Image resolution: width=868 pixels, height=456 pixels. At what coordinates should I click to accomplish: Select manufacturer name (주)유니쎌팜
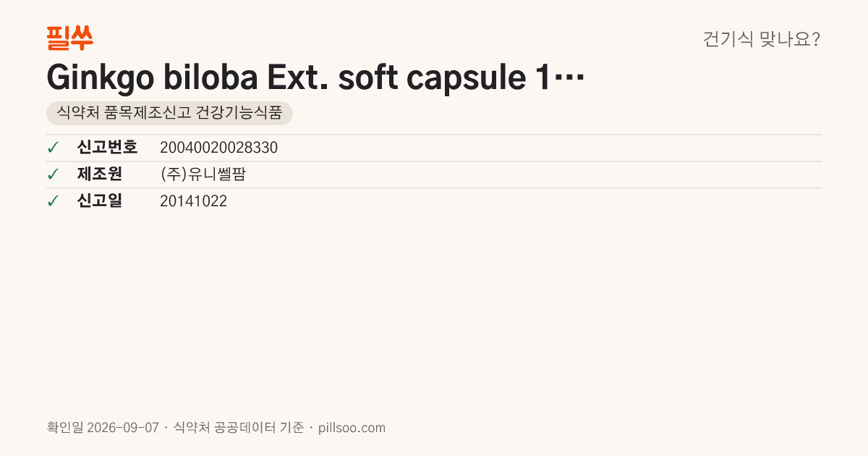pos(203,174)
